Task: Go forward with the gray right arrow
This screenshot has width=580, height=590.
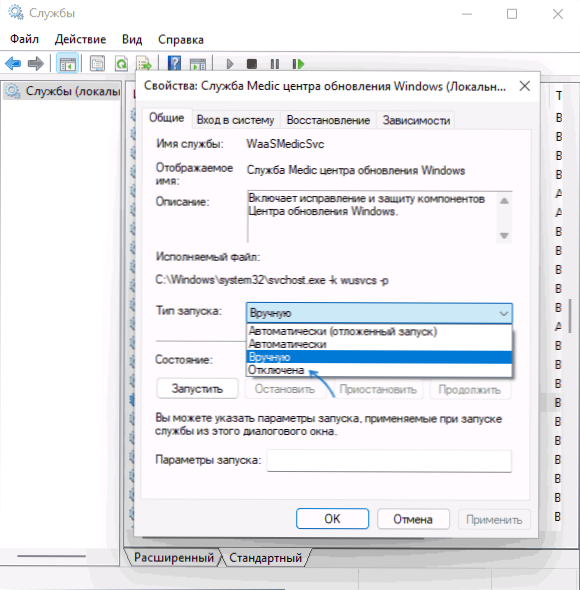Action: pyautogui.click(x=36, y=64)
